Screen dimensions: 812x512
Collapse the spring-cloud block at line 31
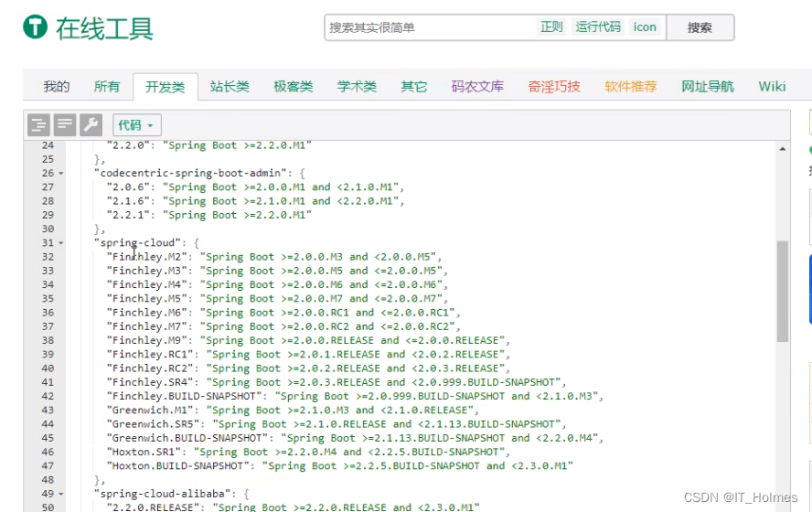(x=61, y=243)
